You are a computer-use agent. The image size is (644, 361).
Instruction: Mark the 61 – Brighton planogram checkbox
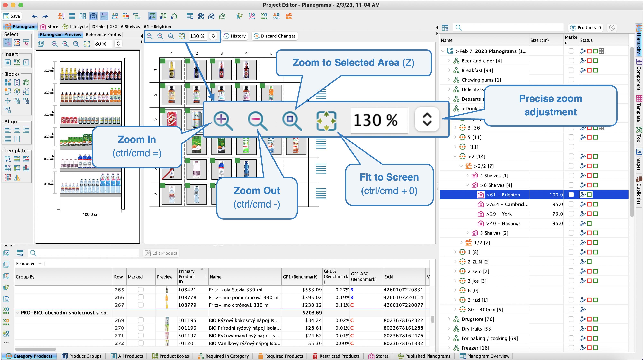pos(571,195)
